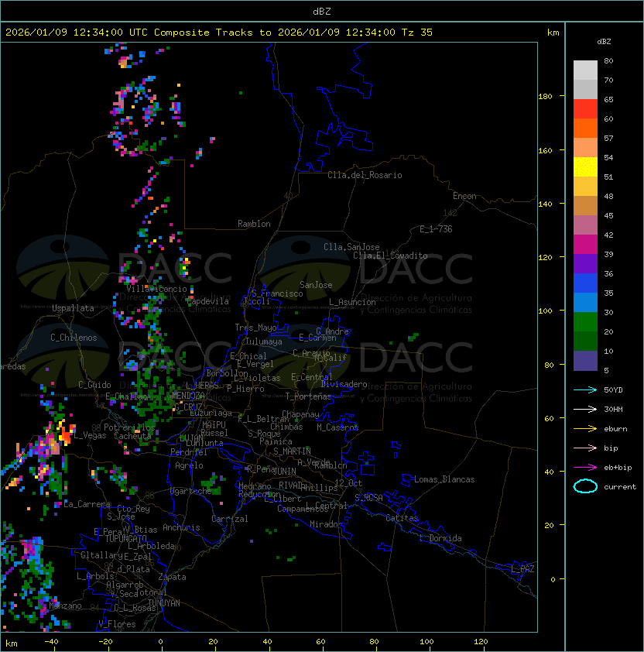Click the '50YD' legend label
Viewport: 644px width, 652px height.
coord(613,390)
